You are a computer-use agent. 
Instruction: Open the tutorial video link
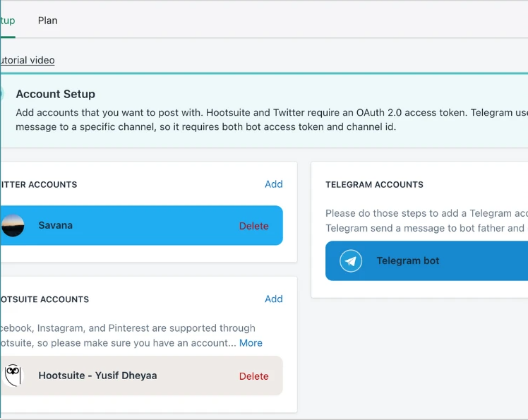click(x=28, y=60)
